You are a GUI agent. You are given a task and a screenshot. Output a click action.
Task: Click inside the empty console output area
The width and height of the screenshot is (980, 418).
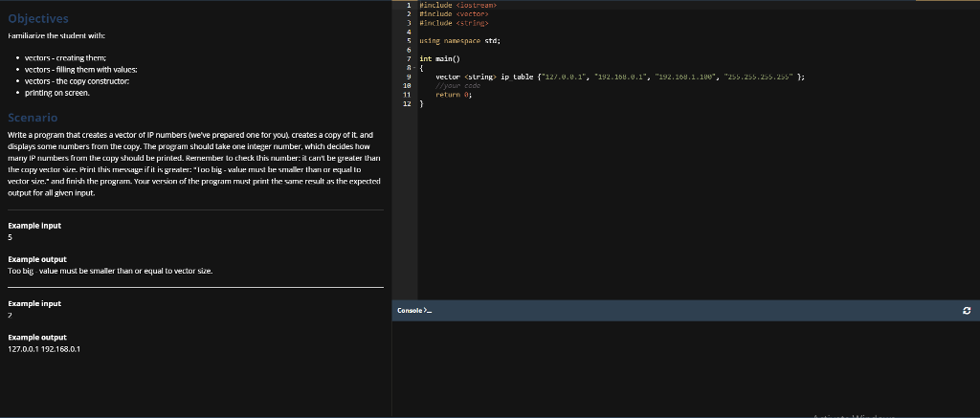click(685, 368)
